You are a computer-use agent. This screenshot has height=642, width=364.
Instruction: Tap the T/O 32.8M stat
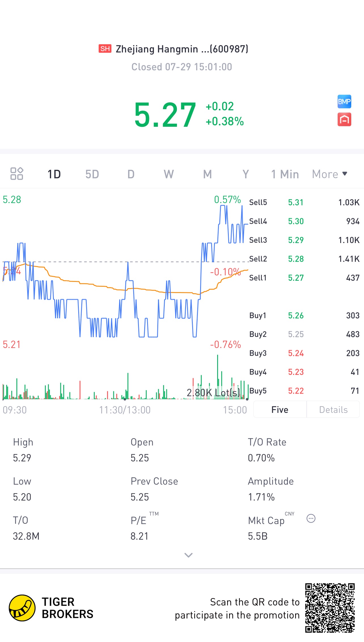pos(26,528)
